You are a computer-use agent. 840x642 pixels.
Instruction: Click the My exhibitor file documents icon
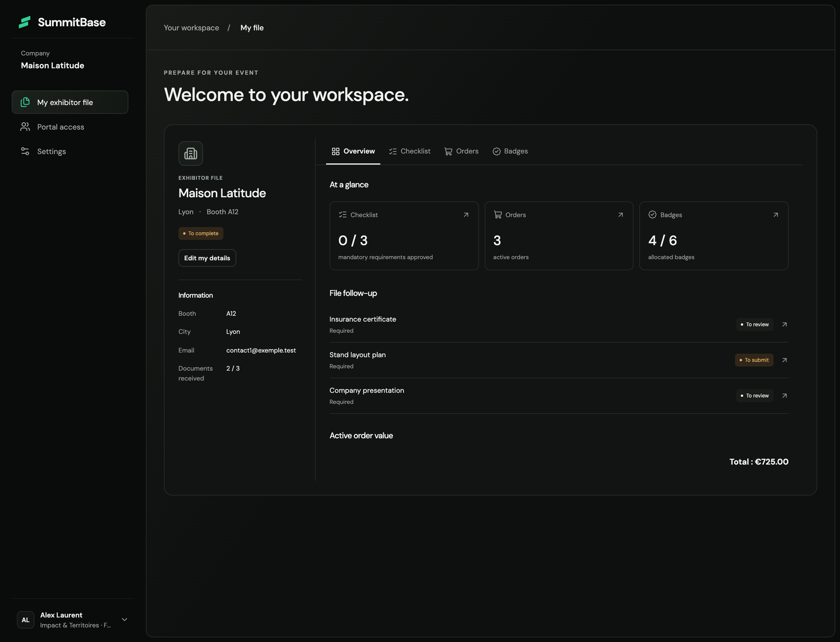[x=25, y=102]
